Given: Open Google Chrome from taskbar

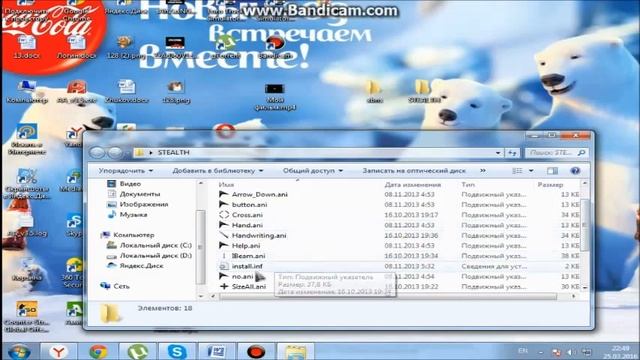Looking at the screenshot, I should tap(98, 351).
